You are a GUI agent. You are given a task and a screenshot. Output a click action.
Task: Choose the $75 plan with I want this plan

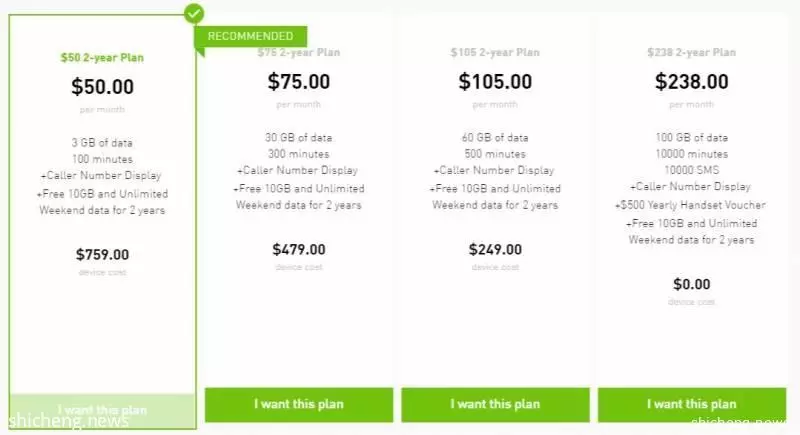(x=299, y=404)
